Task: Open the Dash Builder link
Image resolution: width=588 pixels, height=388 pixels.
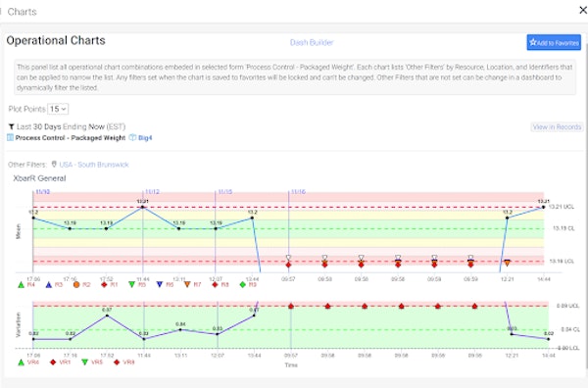Action: pyautogui.click(x=312, y=43)
